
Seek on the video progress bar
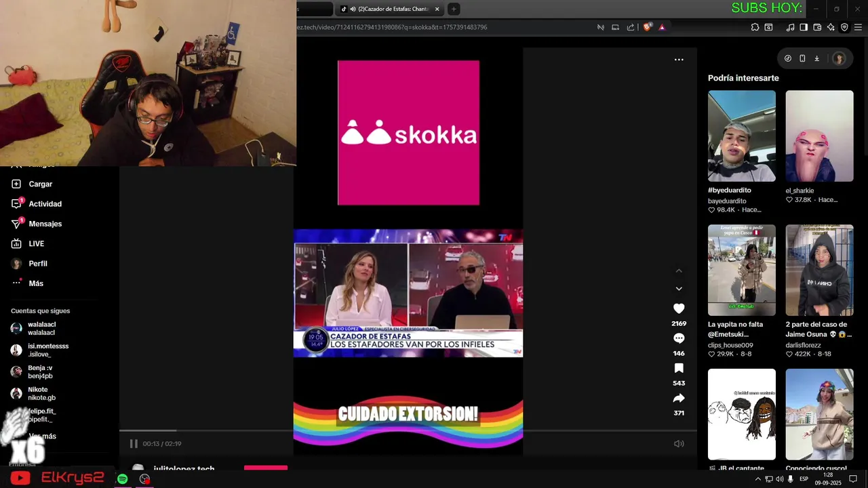(x=408, y=430)
